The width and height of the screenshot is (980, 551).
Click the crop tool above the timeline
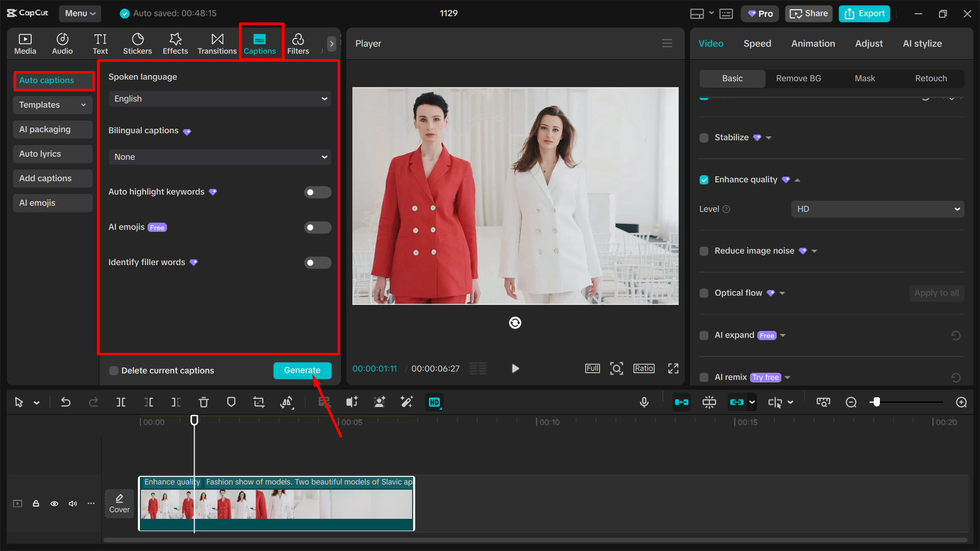tap(258, 402)
